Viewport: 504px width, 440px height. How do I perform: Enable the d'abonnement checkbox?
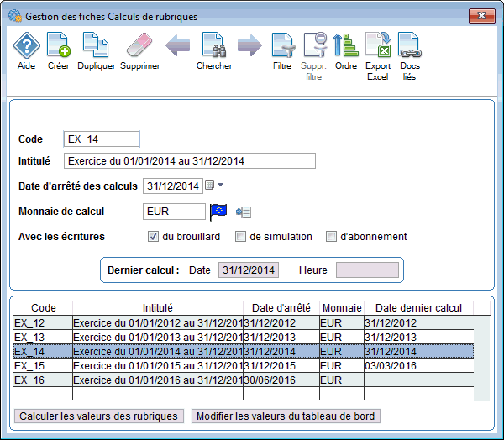click(332, 237)
